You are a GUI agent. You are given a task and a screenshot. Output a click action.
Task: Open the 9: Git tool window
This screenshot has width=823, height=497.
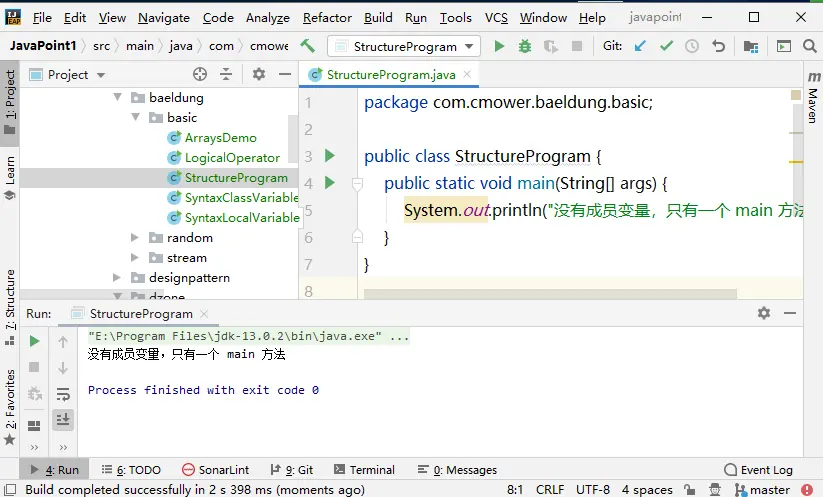[292, 470]
